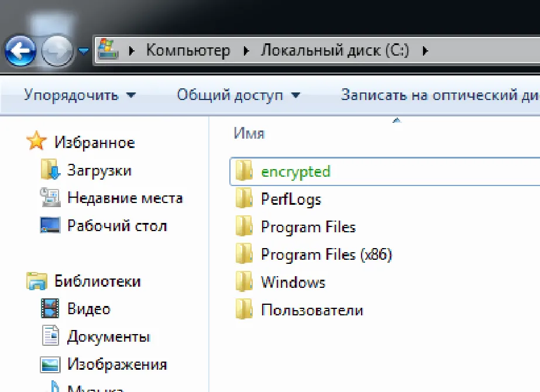The width and height of the screenshot is (540, 392).
Task: Sort by the Имя column header
Action: 249,133
